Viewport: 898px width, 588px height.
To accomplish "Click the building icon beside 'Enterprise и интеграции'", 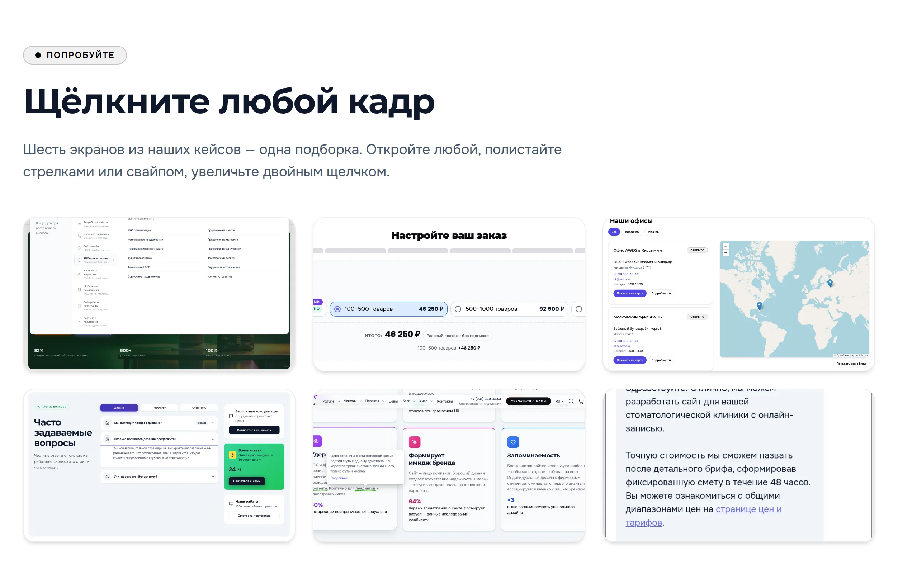I will [x=79, y=305].
